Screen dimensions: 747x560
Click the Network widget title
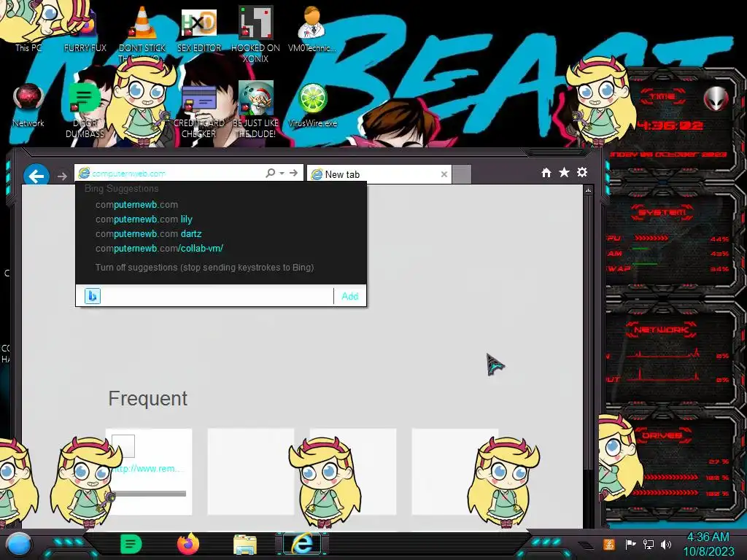pyautogui.click(x=662, y=330)
